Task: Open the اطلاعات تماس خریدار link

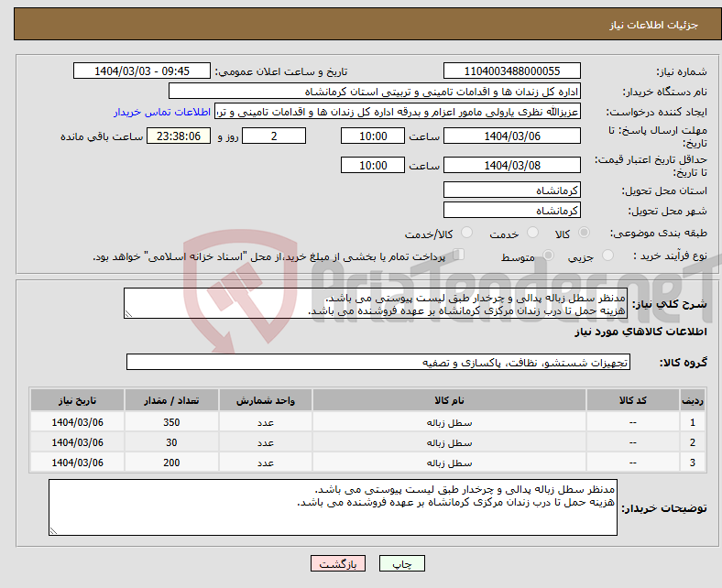Action: [162, 112]
